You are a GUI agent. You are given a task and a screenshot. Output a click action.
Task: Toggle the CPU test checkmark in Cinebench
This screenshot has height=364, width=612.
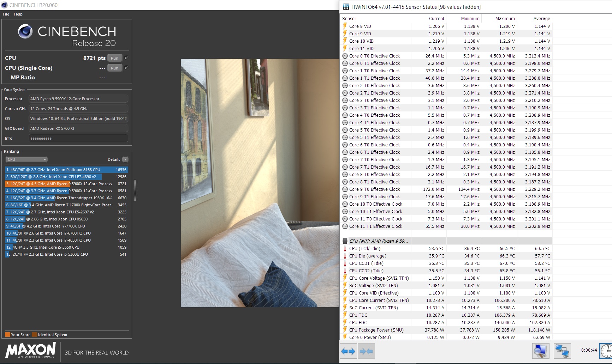click(x=126, y=57)
